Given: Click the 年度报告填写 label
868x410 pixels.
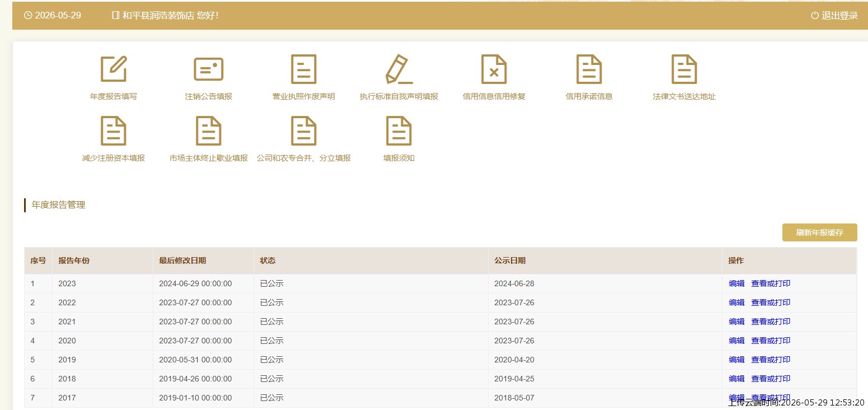Looking at the screenshot, I should pyautogui.click(x=114, y=96).
